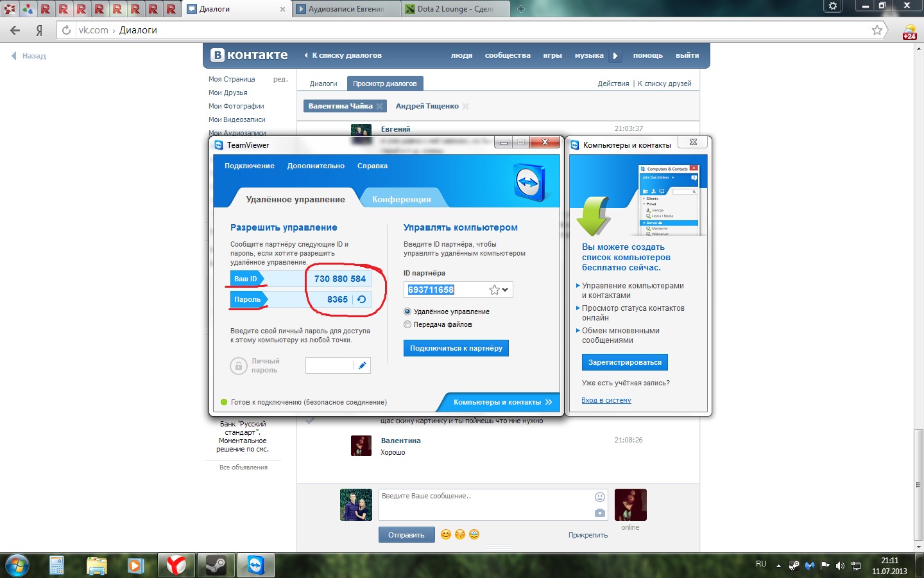Open the Windows Start button
The width and height of the screenshot is (924, 578).
click(x=17, y=566)
